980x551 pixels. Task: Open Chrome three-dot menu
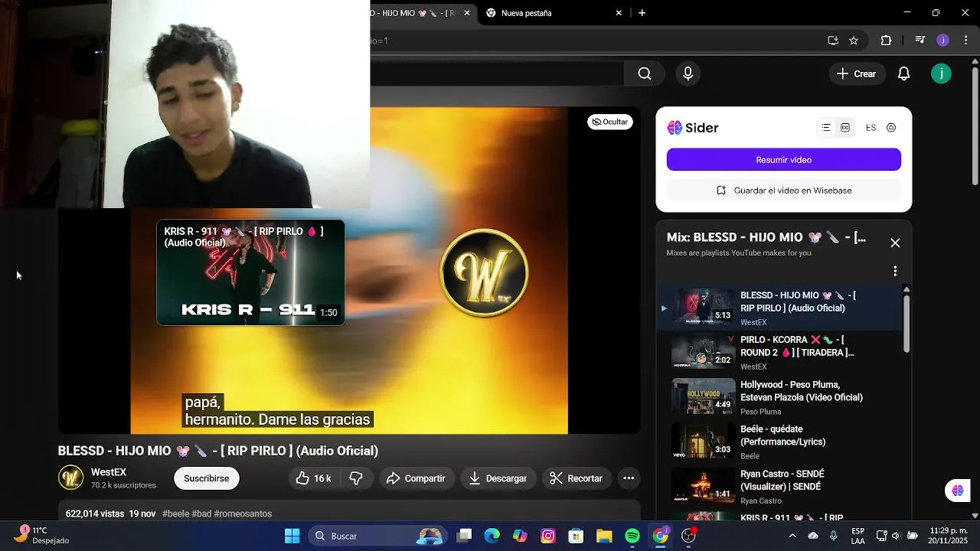pyautogui.click(x=966, y=41)
